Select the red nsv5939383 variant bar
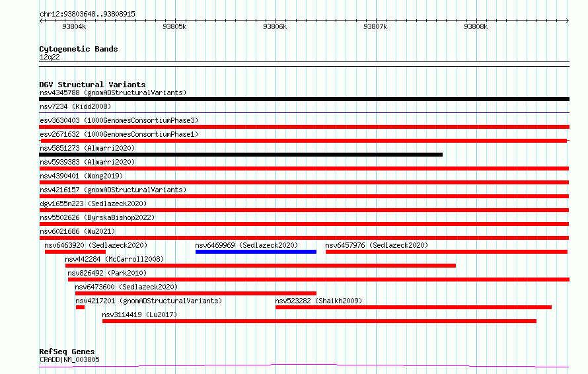The width and height of the screenshot is (588, 374). (x=304, y=168)
